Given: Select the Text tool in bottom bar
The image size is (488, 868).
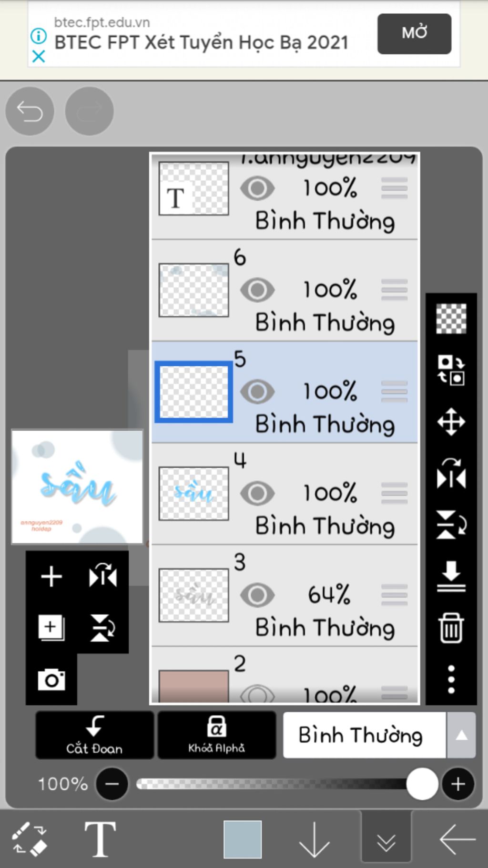Looking at the screenshot, I should (100, 839).
